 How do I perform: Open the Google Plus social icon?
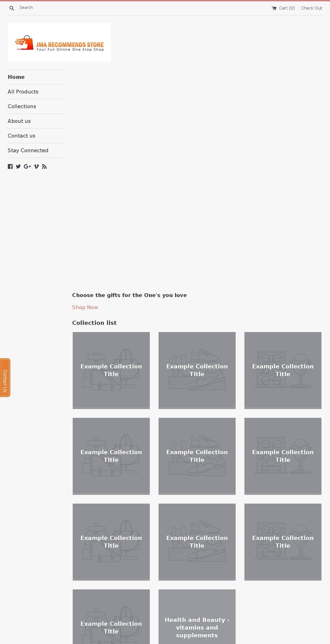pos(27,167)
